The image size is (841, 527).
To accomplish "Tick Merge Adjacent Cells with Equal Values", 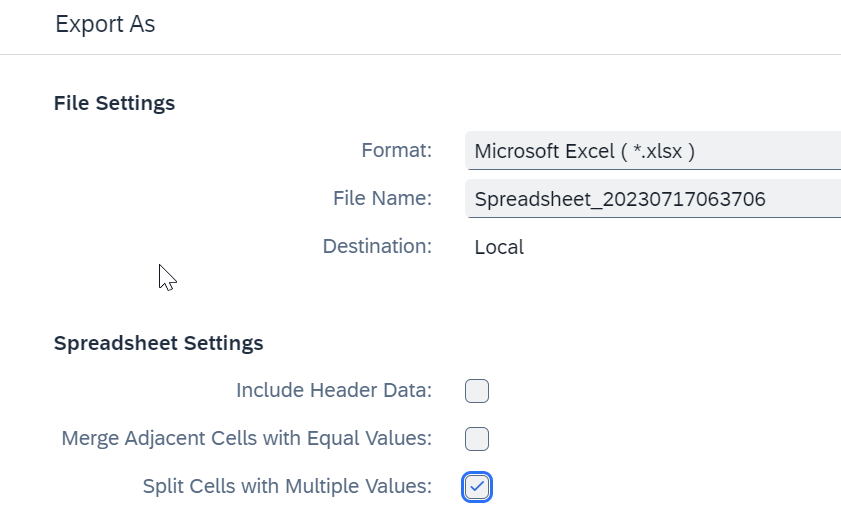I will coord(477,439).
